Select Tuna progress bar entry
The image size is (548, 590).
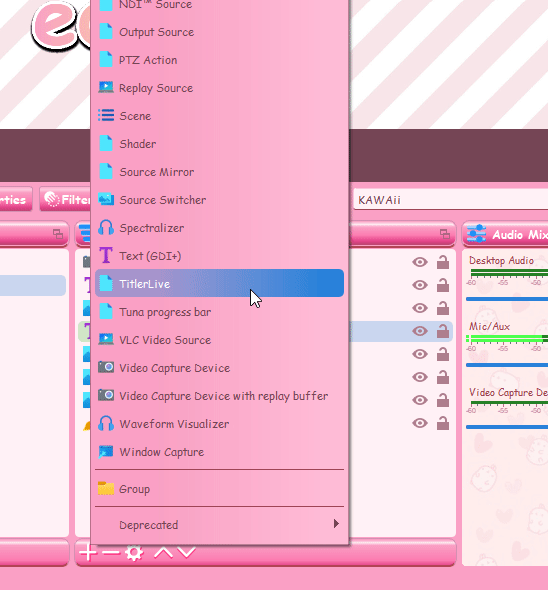pos(219,312)
